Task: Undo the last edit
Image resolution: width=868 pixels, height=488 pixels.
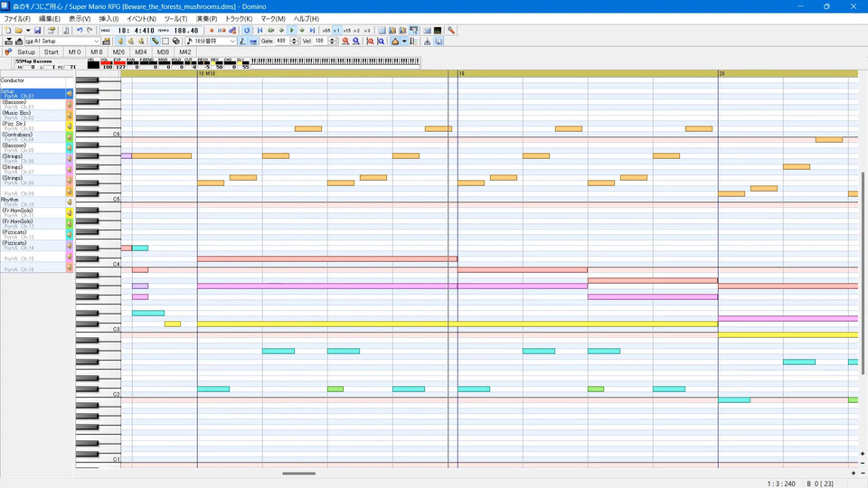Action: 80,31
